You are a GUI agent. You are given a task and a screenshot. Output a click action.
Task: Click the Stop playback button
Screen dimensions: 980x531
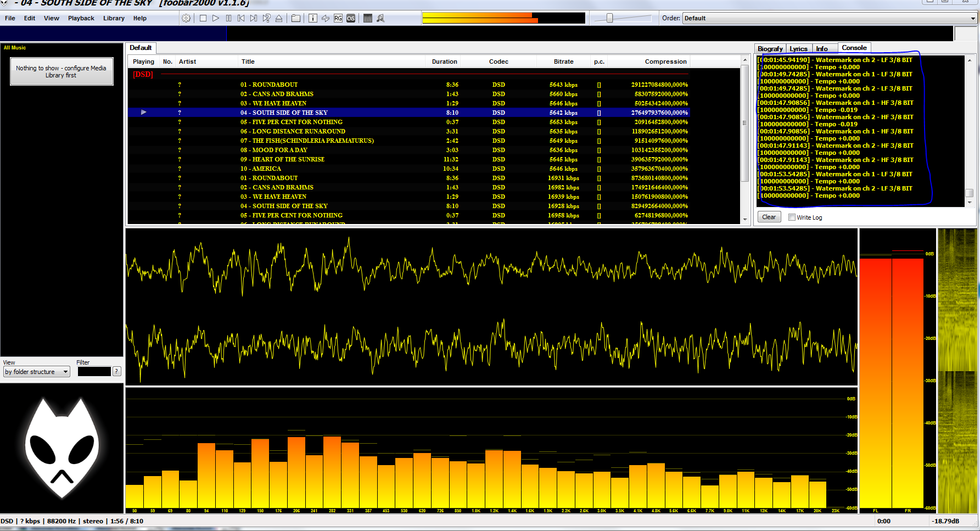tap(203, 18)
